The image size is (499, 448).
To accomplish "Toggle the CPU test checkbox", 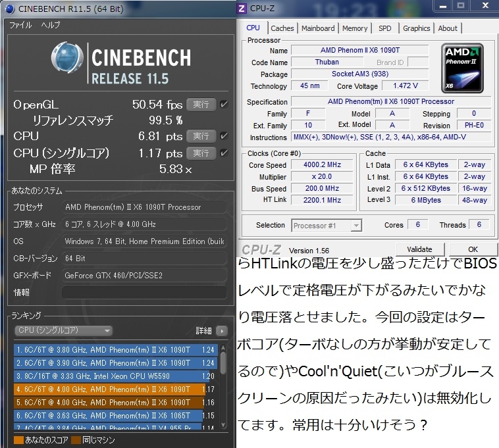I will 224,136.
